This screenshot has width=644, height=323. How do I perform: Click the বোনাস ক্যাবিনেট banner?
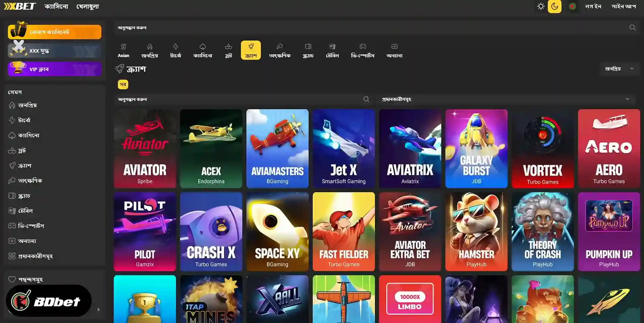point(55,32)
